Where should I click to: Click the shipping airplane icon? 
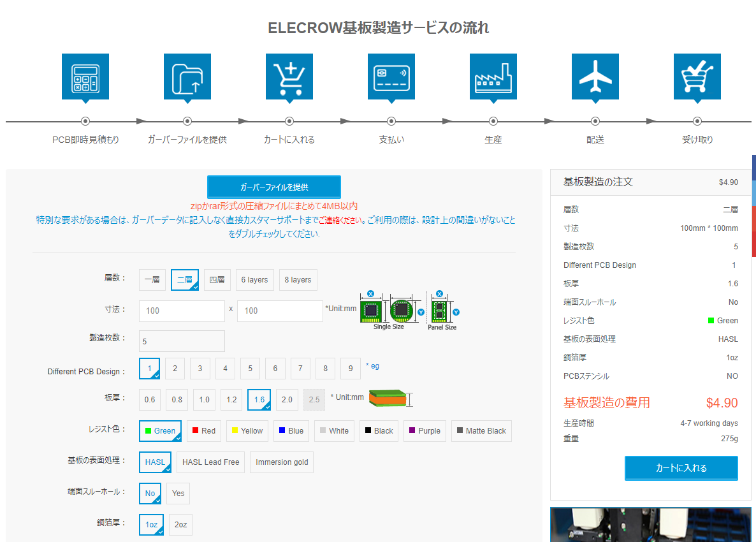tap(595, 77)
